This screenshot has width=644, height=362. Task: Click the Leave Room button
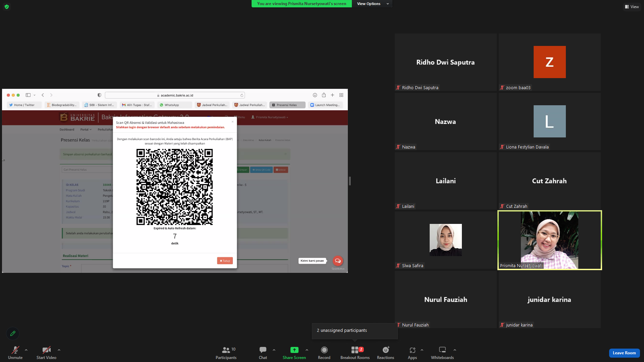pos(624,353)
